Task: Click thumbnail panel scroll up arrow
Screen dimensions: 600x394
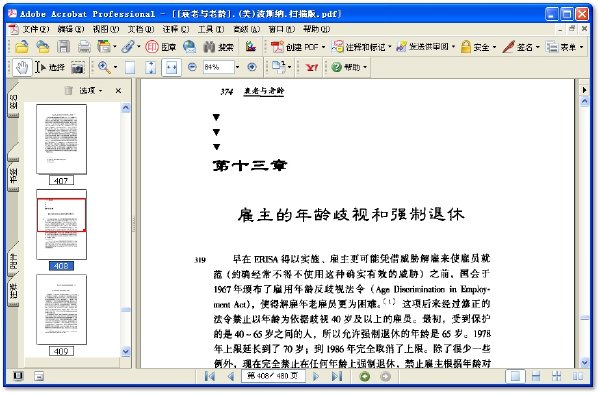Action: coord(126,108)
